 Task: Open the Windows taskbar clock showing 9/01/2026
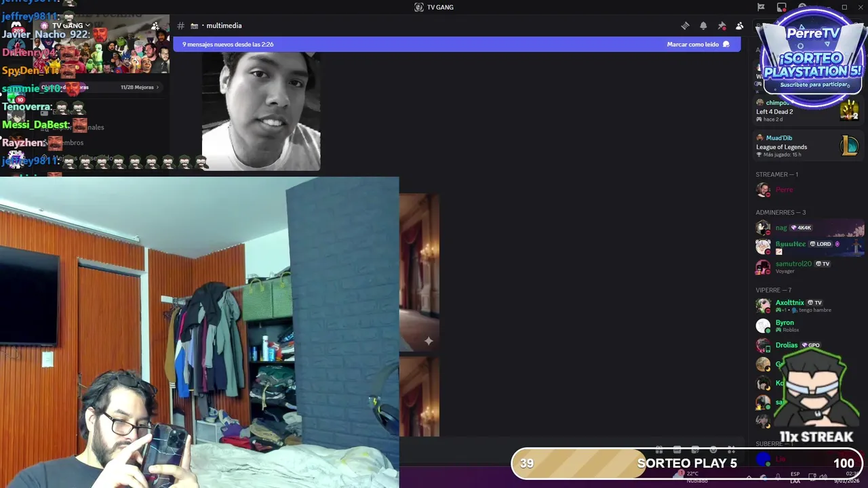pos(848,477)
